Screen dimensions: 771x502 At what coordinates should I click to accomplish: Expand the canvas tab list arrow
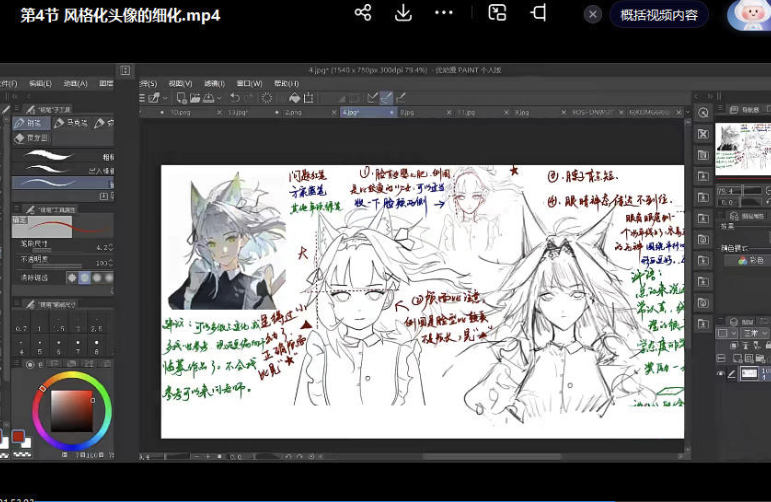coord(688,113)
